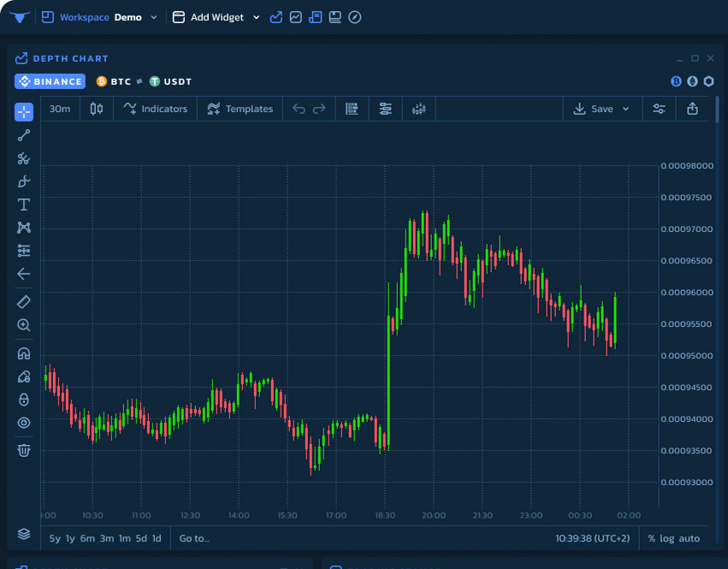This screenshot has height=569, width=728.
Task: Activate the ruler measure tool
Action: pyautogui.click(x=24, y=301)
